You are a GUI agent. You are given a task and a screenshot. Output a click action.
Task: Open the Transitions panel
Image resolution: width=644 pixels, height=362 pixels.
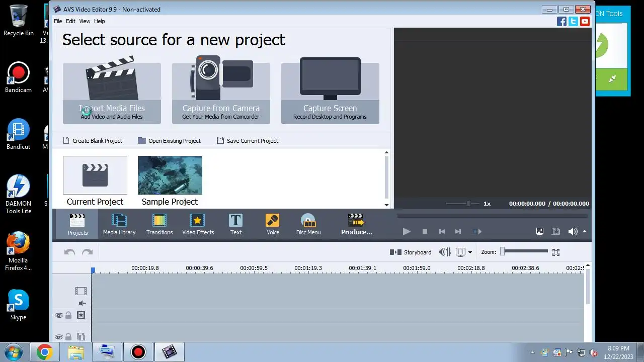[x=159, y=224]
